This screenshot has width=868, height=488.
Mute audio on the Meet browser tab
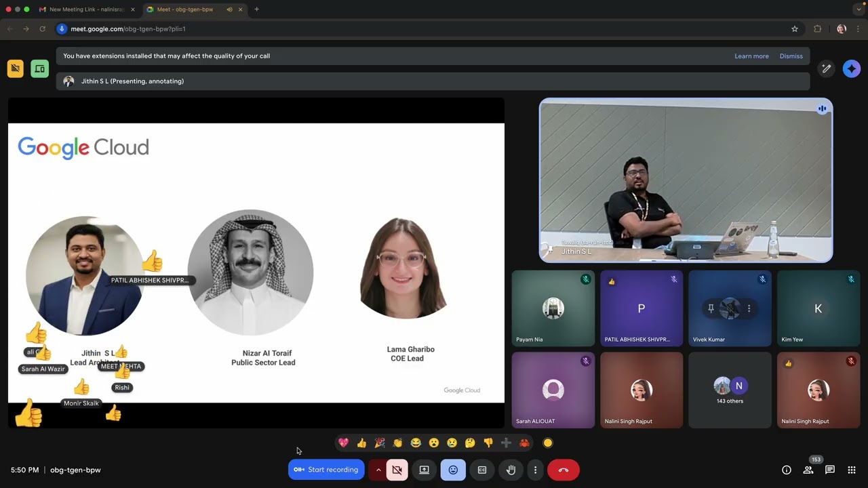click(x=229, y=9)
